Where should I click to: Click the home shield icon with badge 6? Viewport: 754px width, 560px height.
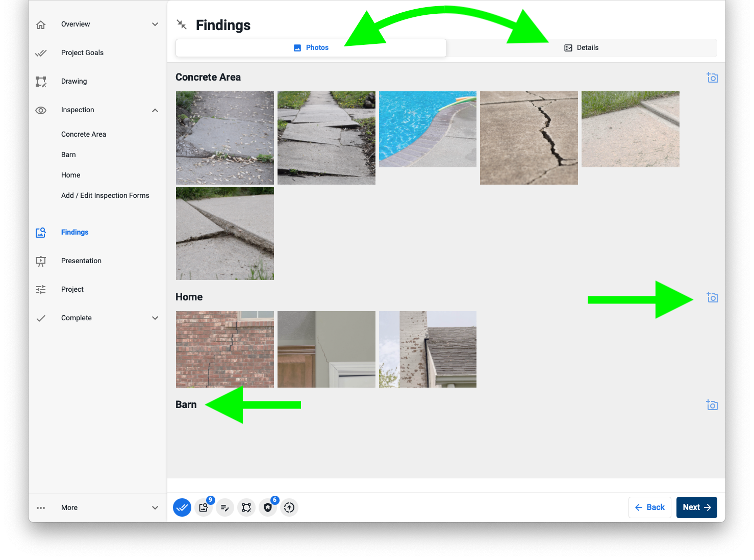[268, 507]
